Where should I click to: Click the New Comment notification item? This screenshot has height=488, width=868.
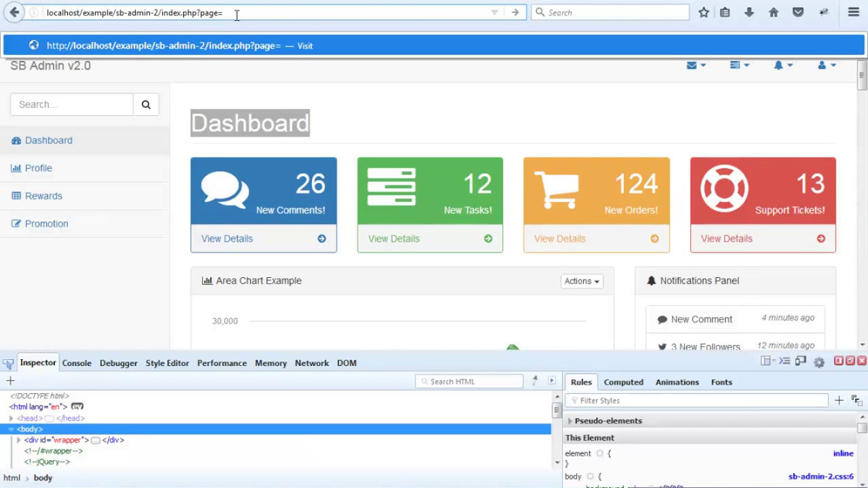(735, 319)
